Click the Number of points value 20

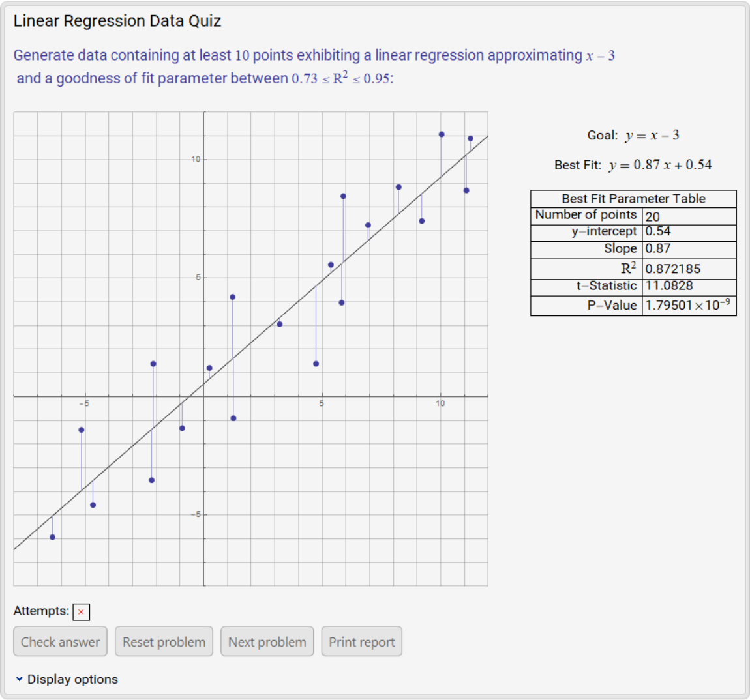coord(651,215)
